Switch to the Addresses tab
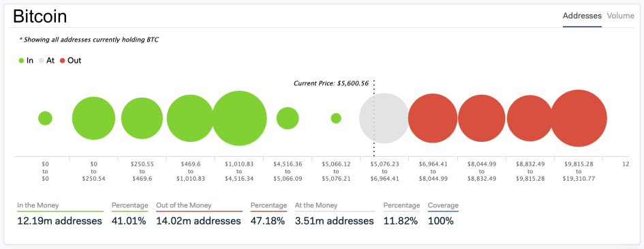Image resolution: width=644 pixels, height=249 pixels. click(x=582, y=16)
